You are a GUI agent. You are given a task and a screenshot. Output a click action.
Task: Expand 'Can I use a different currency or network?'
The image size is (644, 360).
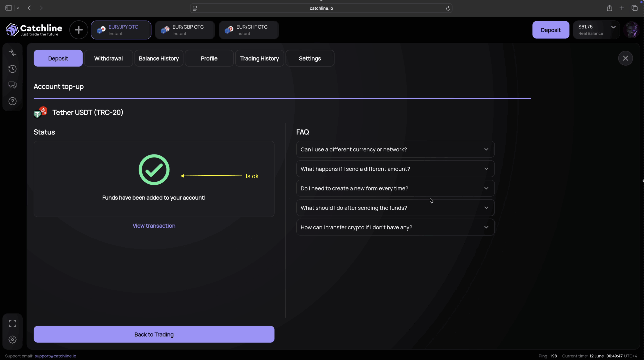coord(395,149)
